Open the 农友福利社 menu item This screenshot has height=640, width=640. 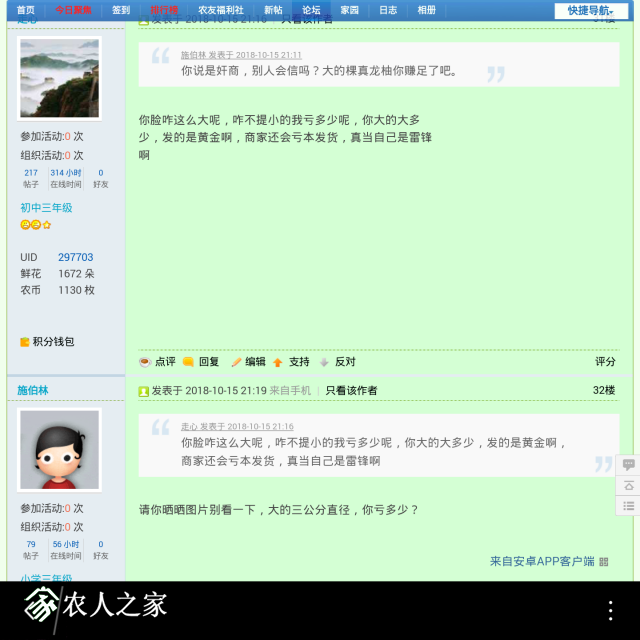[x=220, y=10]
